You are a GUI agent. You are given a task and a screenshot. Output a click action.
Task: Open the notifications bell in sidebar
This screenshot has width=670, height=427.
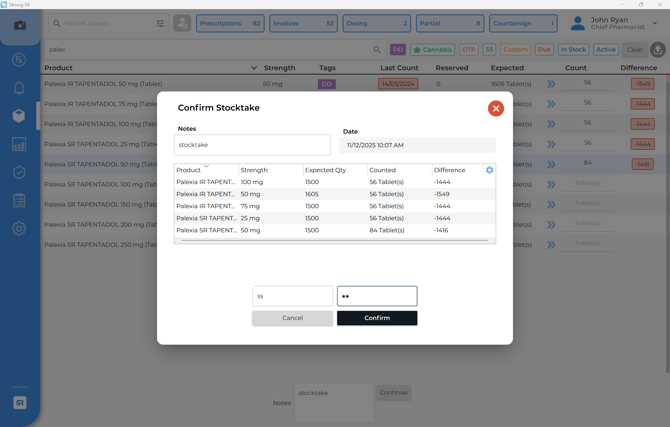point(19,88)
